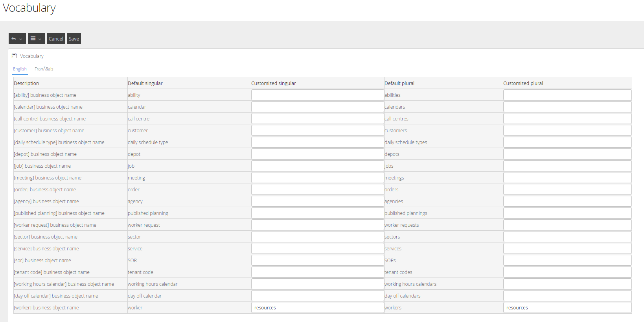The height and width of the screenshot is (322, 644).
Task: Focus customized plural field for worker requests
Action: pos(567,225)
